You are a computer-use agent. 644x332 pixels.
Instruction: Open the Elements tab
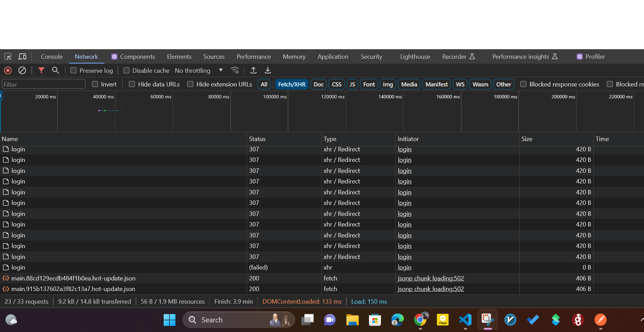[x=179, y=57]
